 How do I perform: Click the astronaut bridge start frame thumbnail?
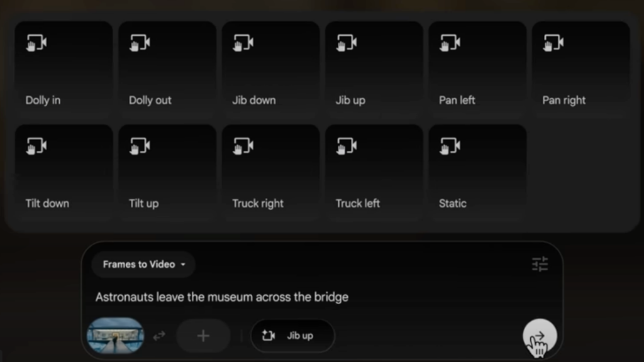click(x=116, y=336)
